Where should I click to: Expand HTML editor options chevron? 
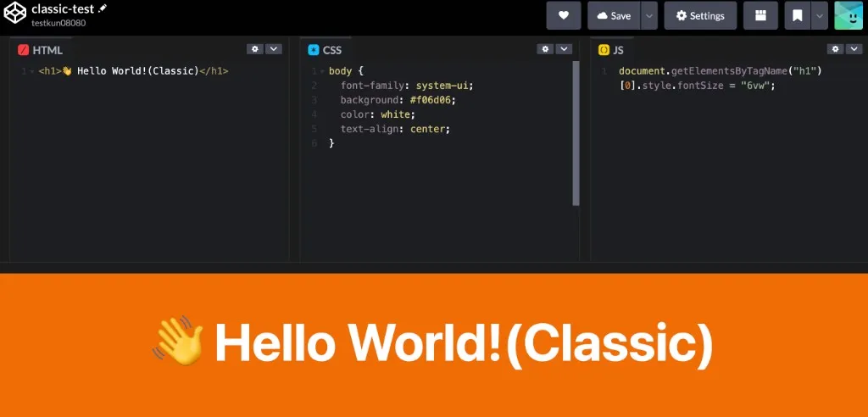pyautogui.click(x=274, y=48)
